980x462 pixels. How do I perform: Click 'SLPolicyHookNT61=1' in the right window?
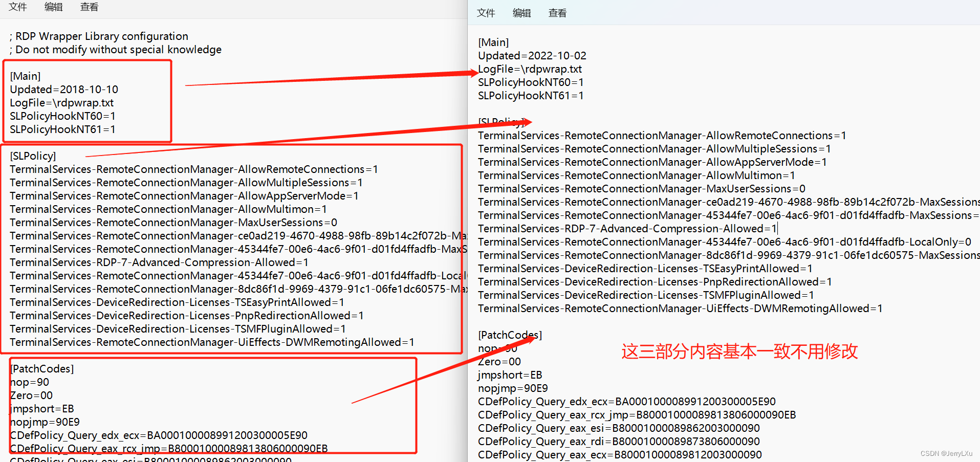(x=531, y=96)
